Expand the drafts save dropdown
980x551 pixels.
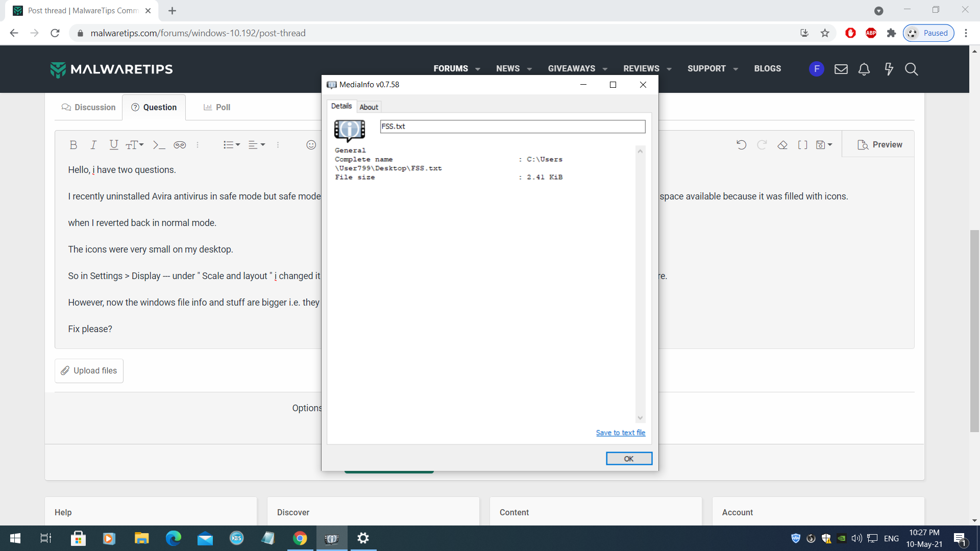click(x=824, y=145)
